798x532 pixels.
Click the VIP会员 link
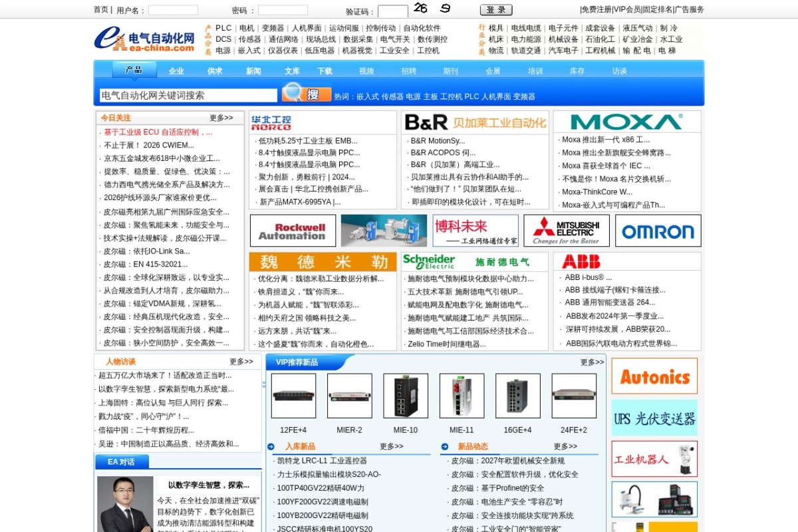(x=627, y=9)
